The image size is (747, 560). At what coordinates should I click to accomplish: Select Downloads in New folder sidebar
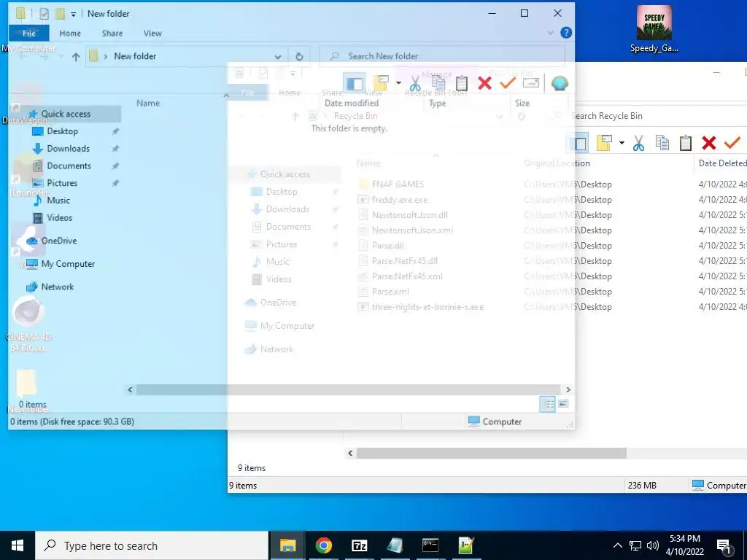[x=68, y=149]
